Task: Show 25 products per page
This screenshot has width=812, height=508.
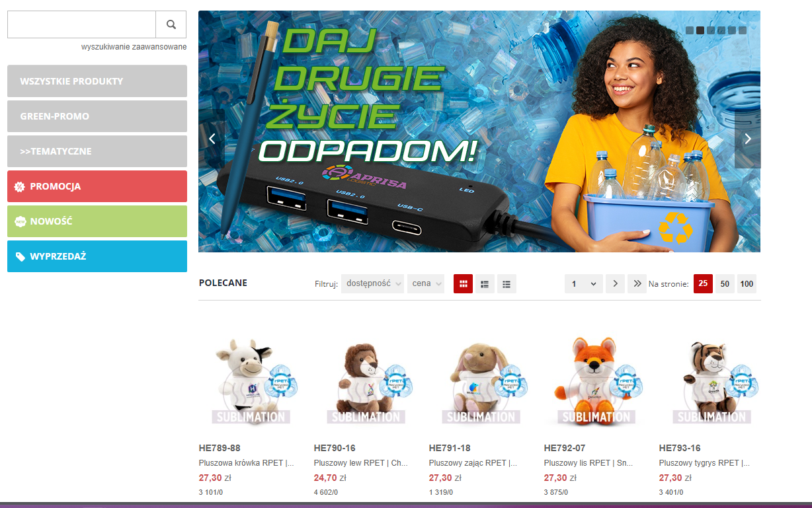Action: tap(703, 284)
